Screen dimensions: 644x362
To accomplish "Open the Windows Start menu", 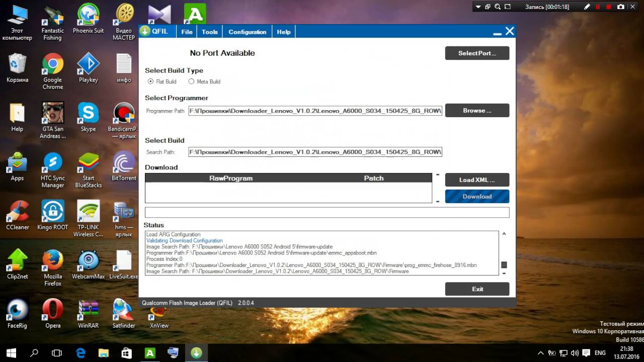I will 11,353.
